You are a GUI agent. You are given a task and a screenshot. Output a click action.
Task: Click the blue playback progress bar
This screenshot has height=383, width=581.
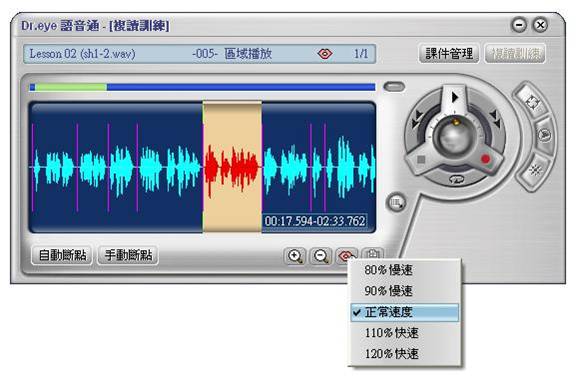[202, 87]
